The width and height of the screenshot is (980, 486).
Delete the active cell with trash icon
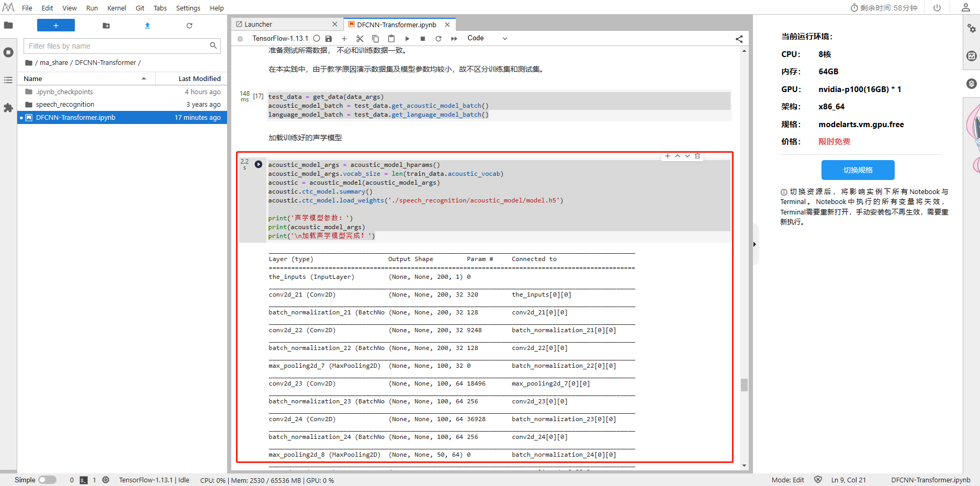[x=697, y=156]
